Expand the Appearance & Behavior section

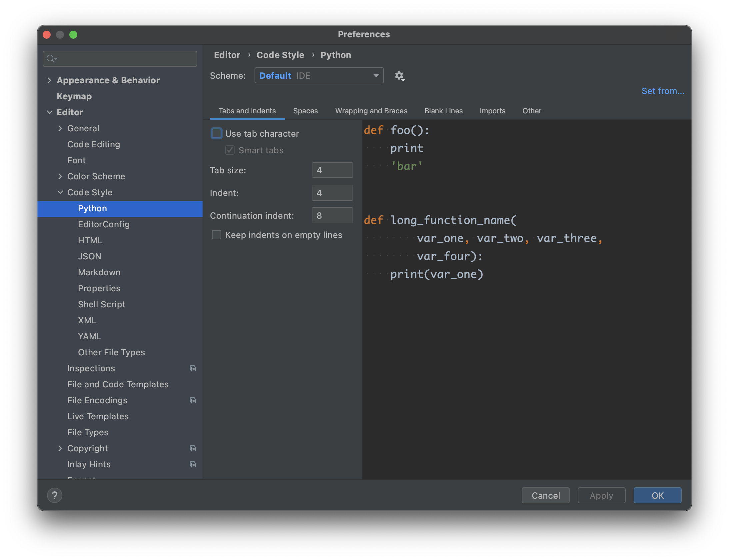coord(49,80)
